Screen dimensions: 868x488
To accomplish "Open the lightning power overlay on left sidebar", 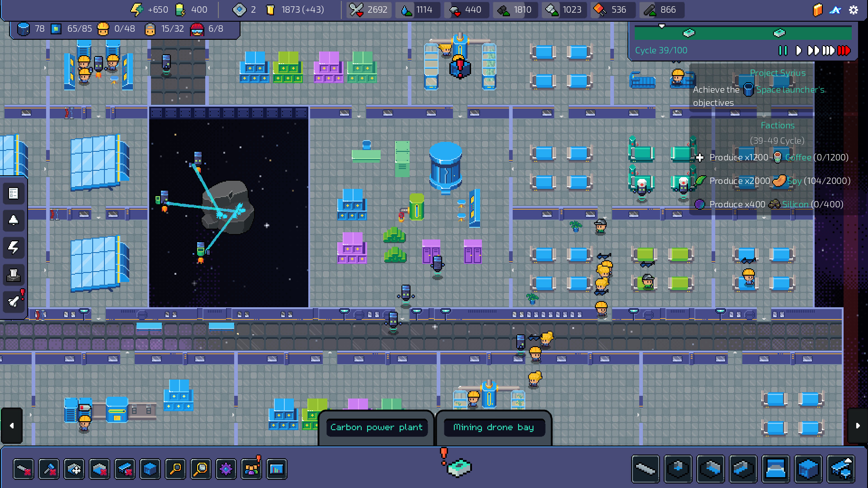I will pyautogui.click(x=14, y=247).
